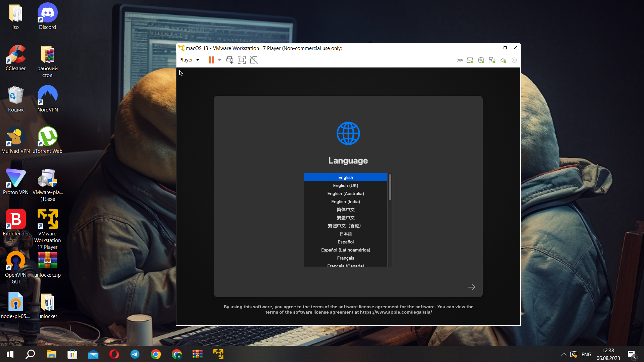
Task: Select English (Australia) language
Action: click(x=346, y=193)
